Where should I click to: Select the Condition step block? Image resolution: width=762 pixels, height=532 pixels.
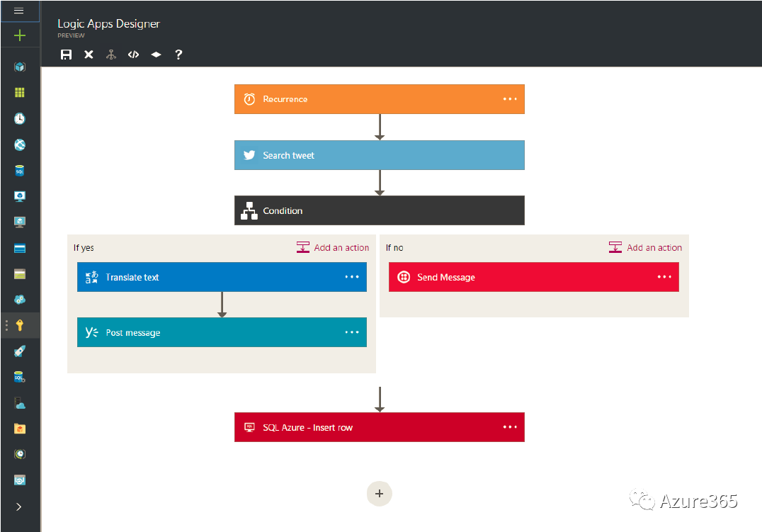379,210
